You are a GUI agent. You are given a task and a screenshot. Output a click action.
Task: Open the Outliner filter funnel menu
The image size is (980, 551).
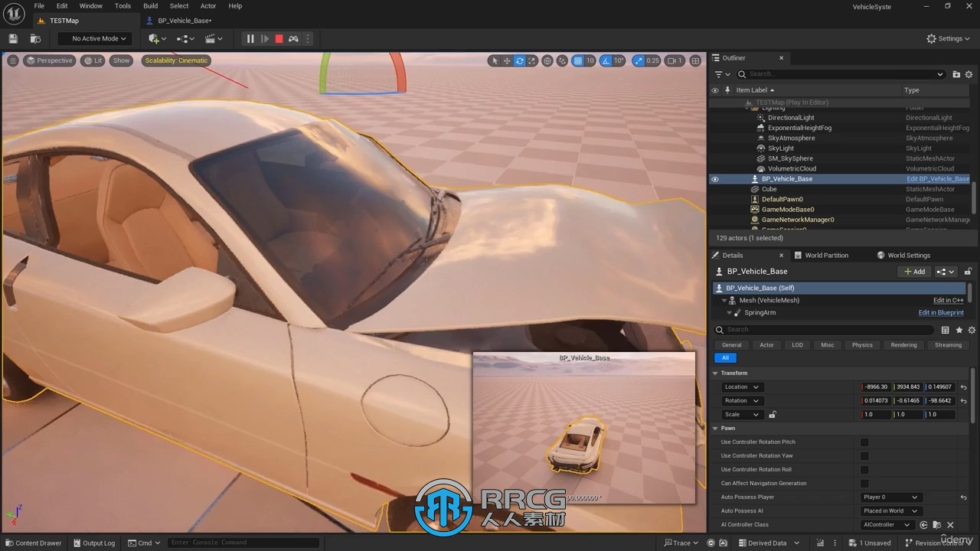pyautogui.click(x=721, y=74)
